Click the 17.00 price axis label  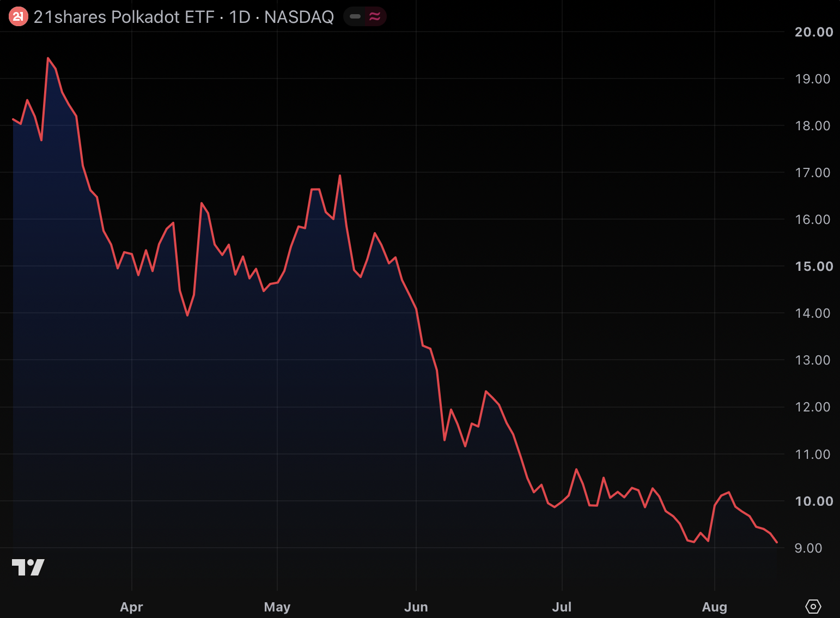tap(813, 172)
